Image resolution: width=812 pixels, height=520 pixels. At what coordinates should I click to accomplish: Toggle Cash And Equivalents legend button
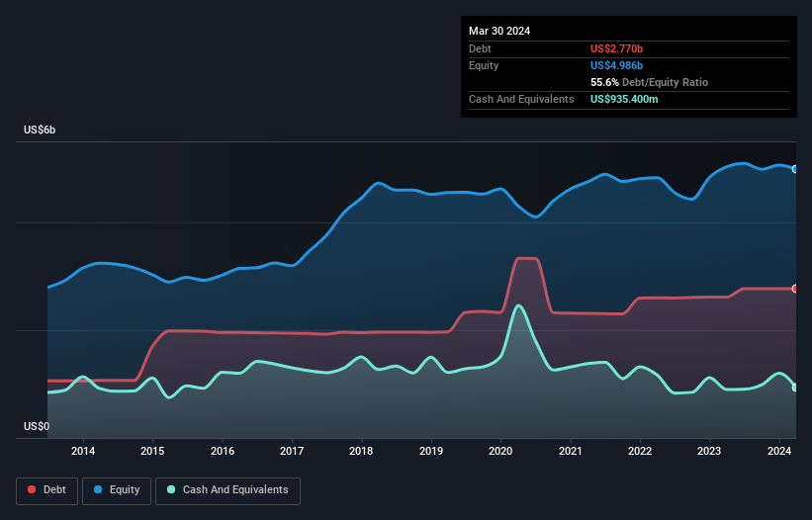click(227, 490)
